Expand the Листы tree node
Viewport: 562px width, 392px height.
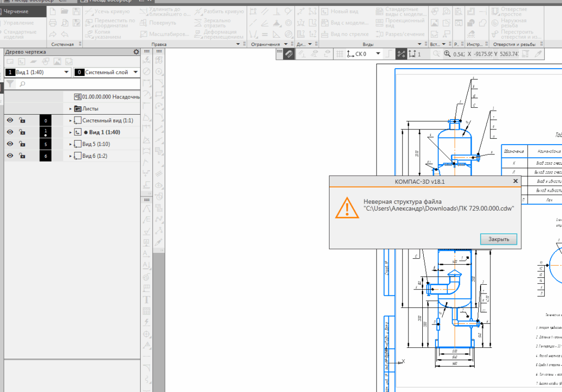pos(71,109)
